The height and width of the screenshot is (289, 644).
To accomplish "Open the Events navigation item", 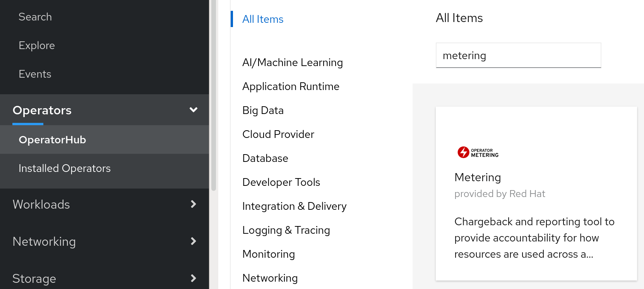I will tap(35, 74).
